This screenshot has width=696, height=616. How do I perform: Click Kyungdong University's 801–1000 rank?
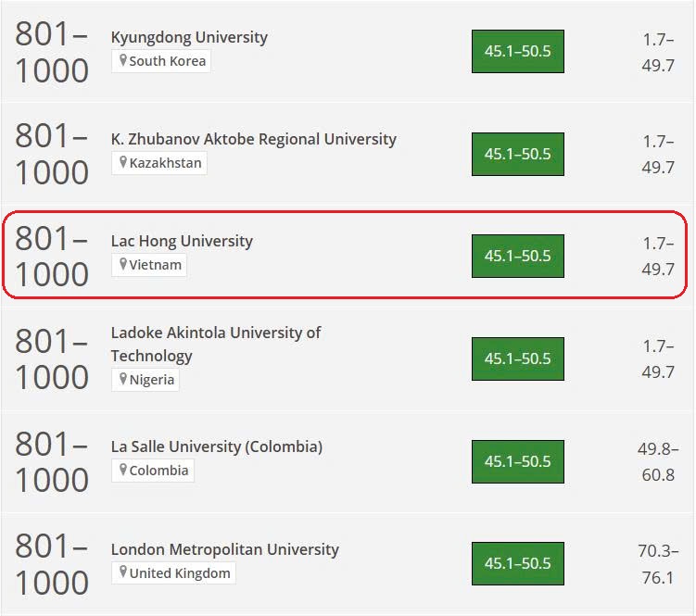click(x=52, y=53)
